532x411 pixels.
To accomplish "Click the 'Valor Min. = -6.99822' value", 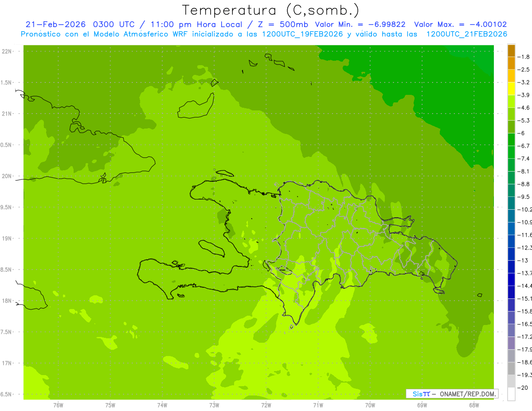I will click(360, 24).
